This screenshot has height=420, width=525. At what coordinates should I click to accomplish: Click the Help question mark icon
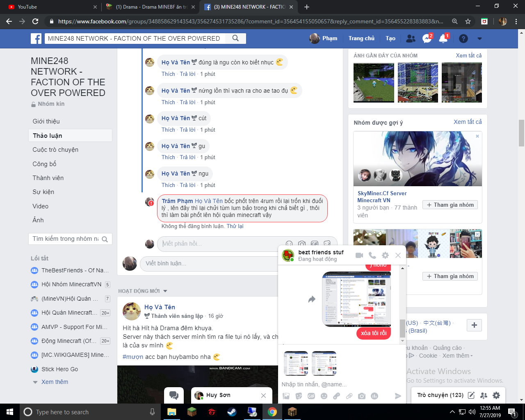(x=463, y=39)
